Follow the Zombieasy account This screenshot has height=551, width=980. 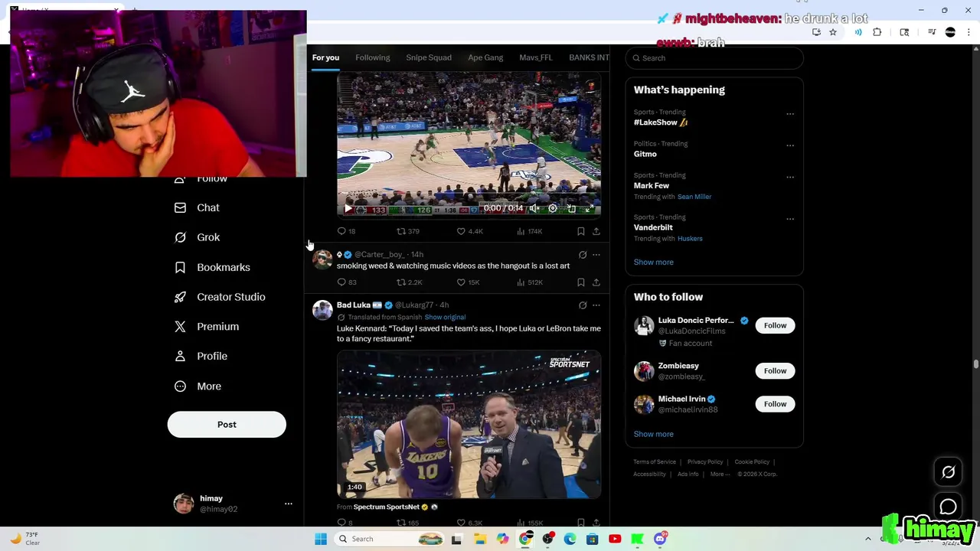pyautogui.click(x=775, y=371)
